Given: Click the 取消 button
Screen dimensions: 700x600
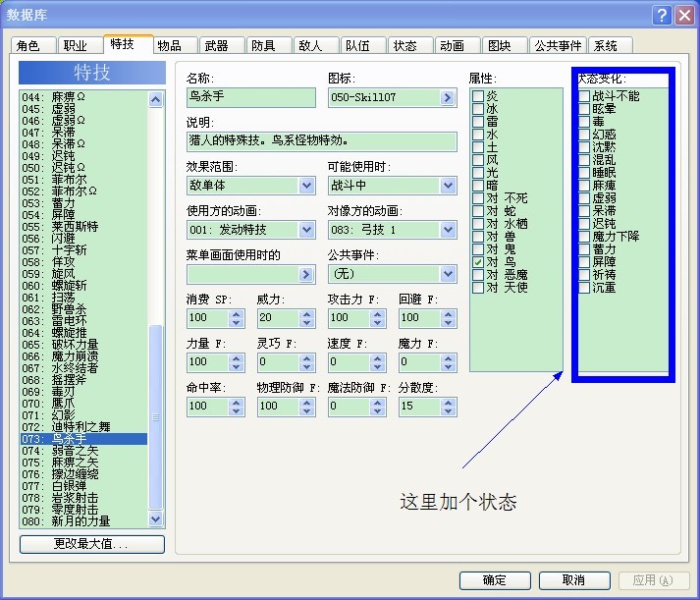Looking at the screenshot, I should pos(574,580).
